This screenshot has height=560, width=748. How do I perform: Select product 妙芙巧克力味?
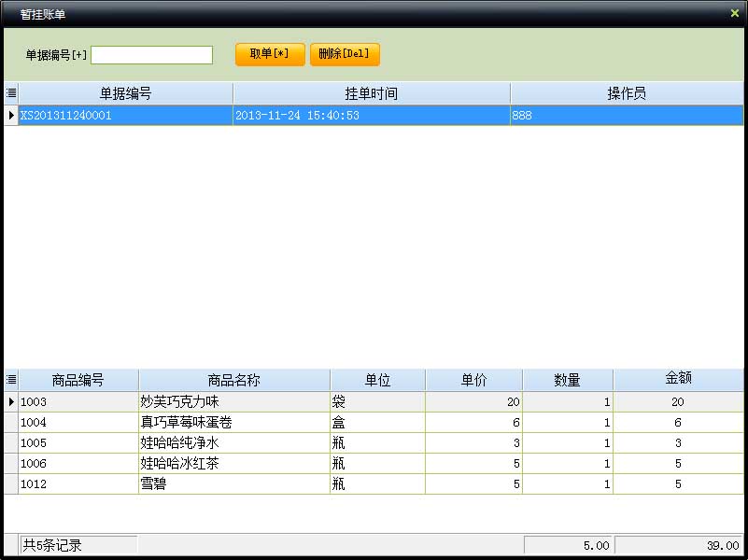tap(233, 401)
